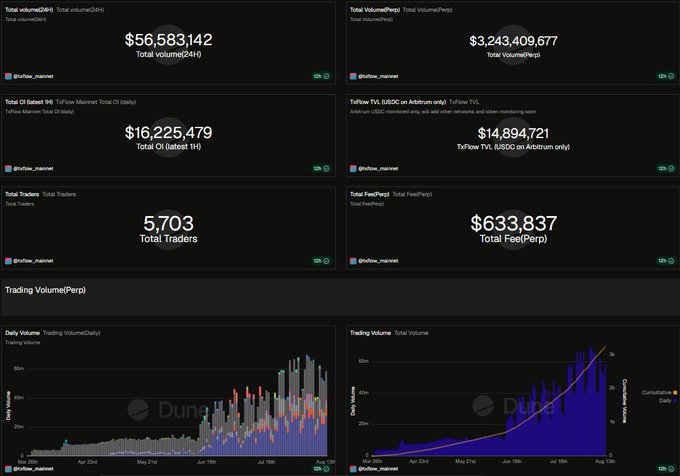680x476 pixels.
Task: Select the $56,583,142 value
Action: tap(169, 40)
